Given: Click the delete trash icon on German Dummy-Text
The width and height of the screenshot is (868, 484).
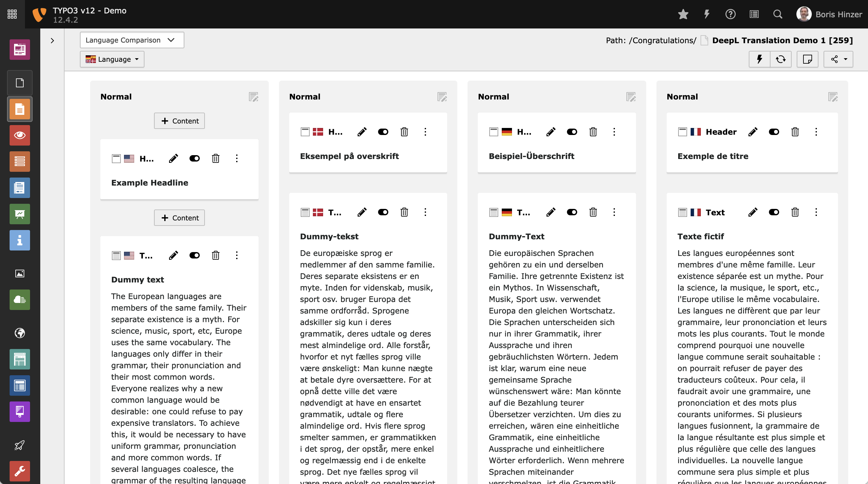Looking at the screenshot, I should [593, 212].
